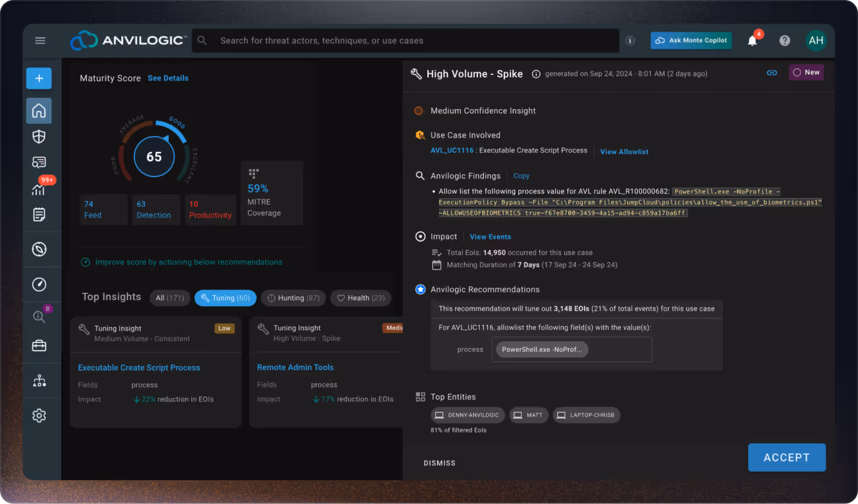The height and width of the screenshot is (504, 858).
Task: Click the AVL_UC1116 use case link
Action: click(451, 150)
